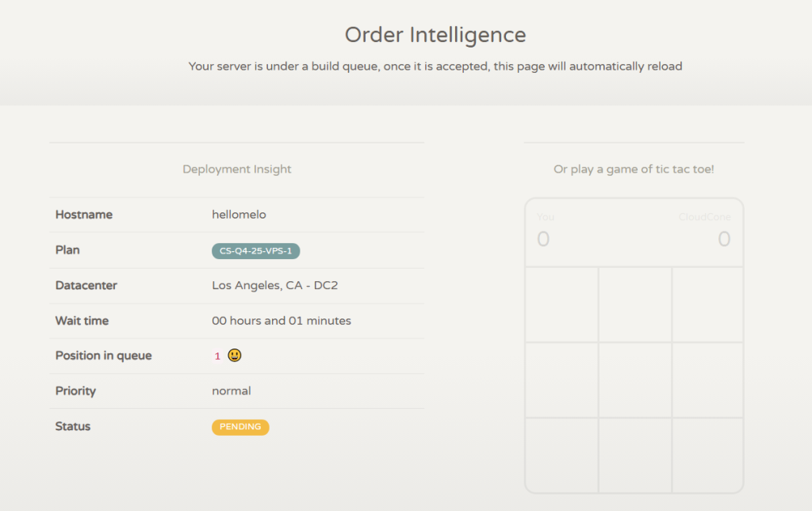Click the middle-right tic tac toe cell
Image resolution: width=812 pixels, height=511 pixels.
tap(707, 379)
